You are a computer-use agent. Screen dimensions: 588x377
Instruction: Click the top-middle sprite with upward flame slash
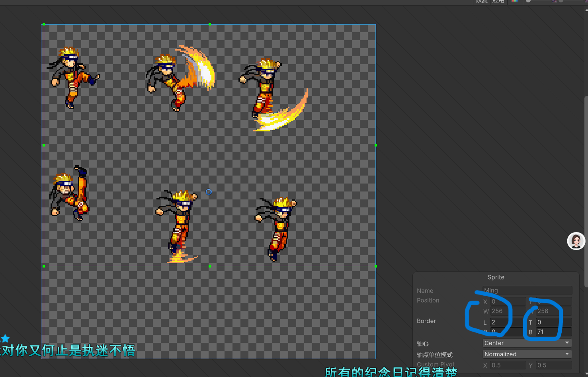tap(180, 78)
